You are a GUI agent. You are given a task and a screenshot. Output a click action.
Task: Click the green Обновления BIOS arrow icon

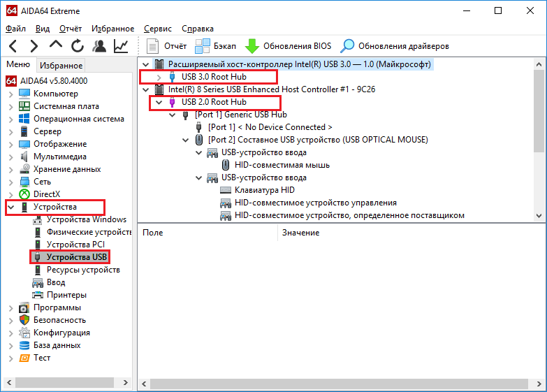point(252,46)
